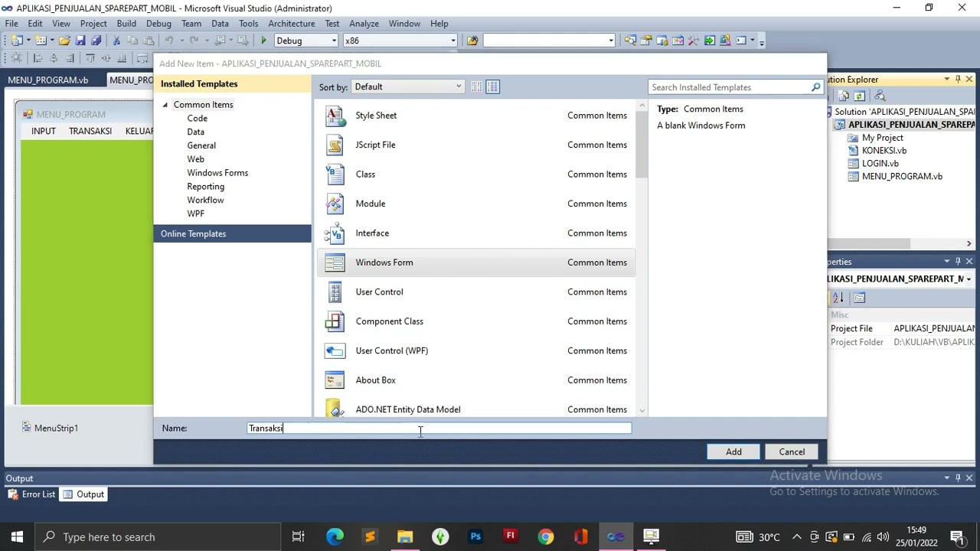This screenshot has height=551, width=980.
Task: Select the Module template
Action: click(476, 204)
